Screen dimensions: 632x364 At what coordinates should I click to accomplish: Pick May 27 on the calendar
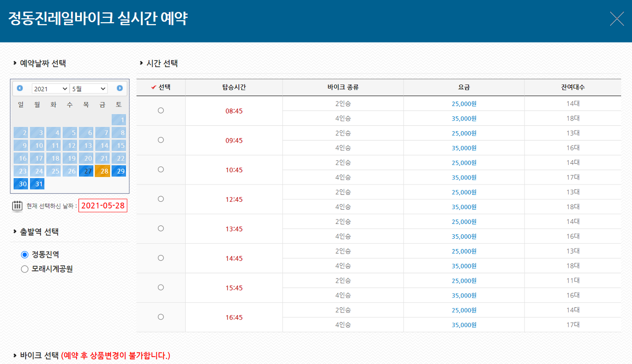pos(86,171)
